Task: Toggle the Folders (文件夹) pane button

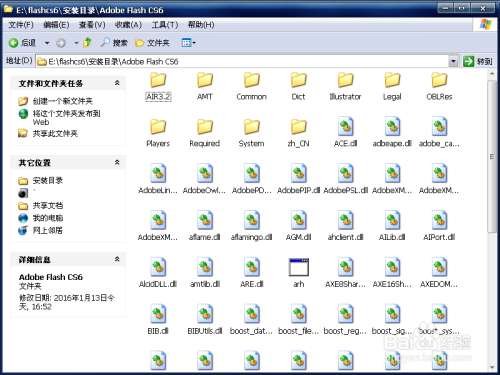Action: 152,43
